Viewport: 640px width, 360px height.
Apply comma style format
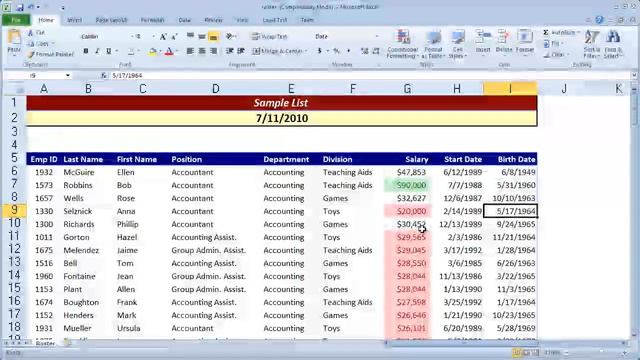tap(348, 51)
